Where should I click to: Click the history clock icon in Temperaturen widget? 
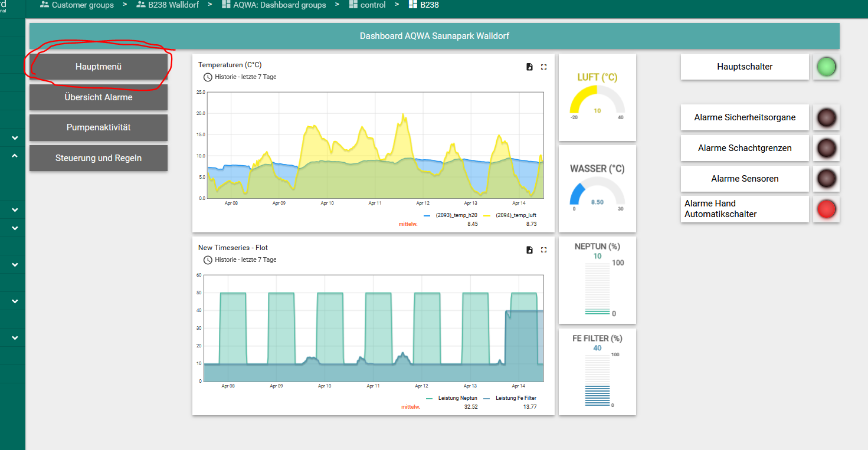tap(208, 77)
